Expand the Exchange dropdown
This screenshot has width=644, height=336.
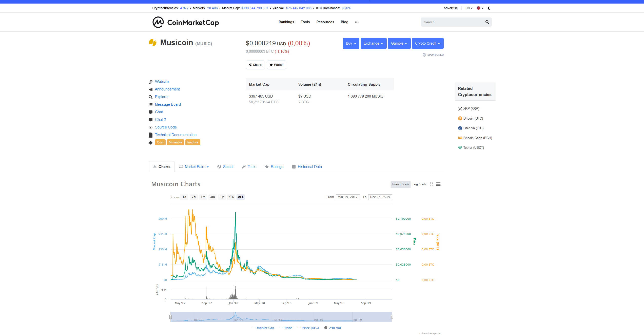coord(374,43)
